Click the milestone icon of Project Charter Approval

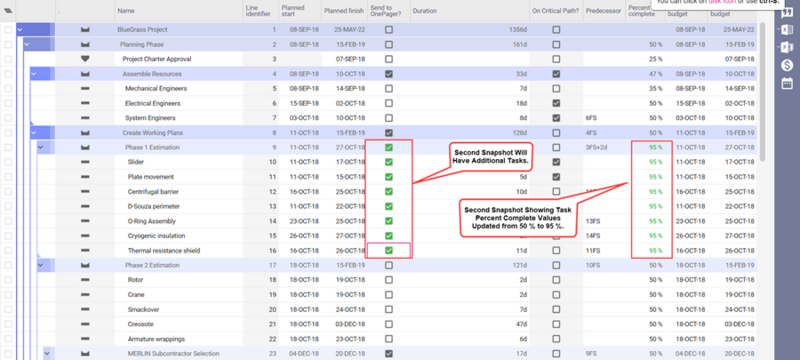tap(85, 59)
